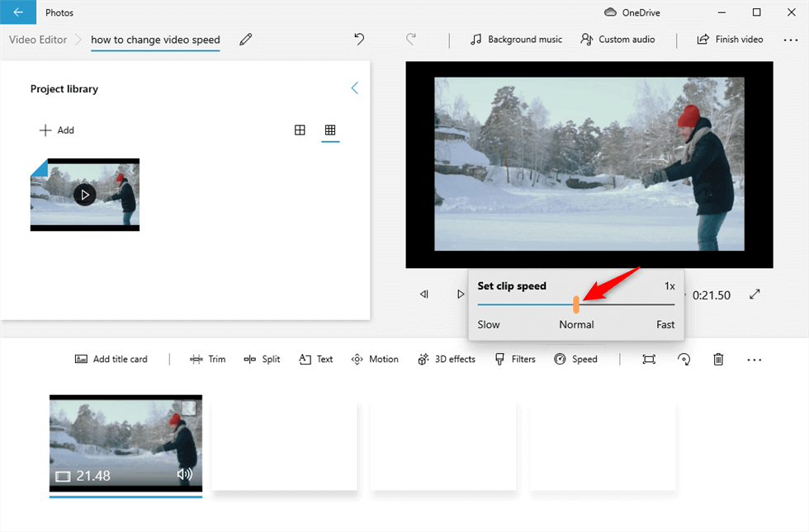
Task: Switch library to small thumbnails view
Action: pos(330,130)
